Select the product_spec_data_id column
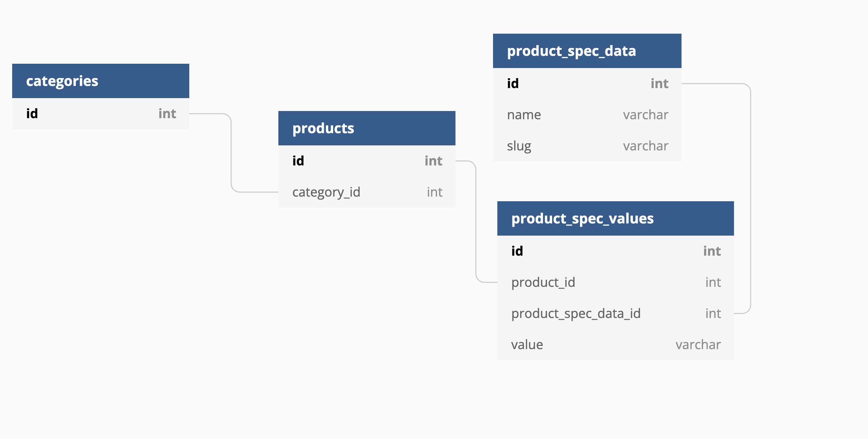868x439 pixels. click(576, 314)
